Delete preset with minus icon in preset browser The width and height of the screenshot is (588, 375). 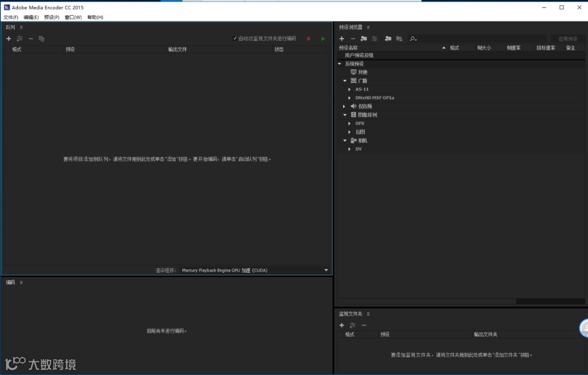tap(352, 39)
